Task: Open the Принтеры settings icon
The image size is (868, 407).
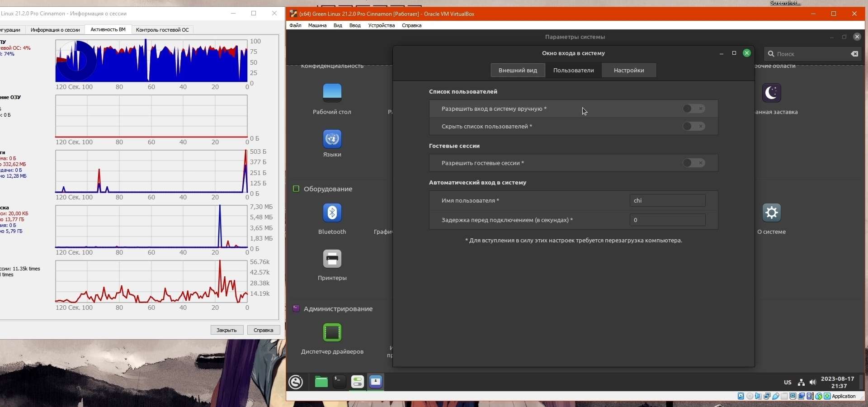Action: point(332,259)
